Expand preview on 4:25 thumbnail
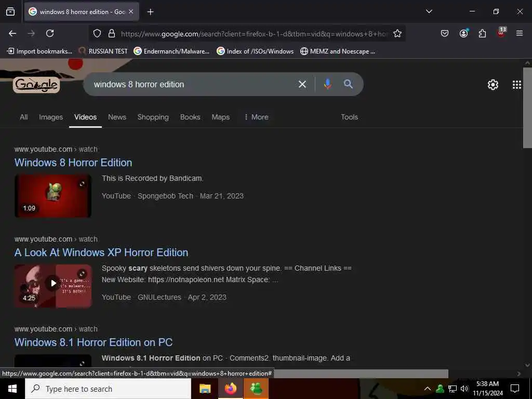This screenshot has width=532, height=399. pyautogui.click(x=82, y=274)
